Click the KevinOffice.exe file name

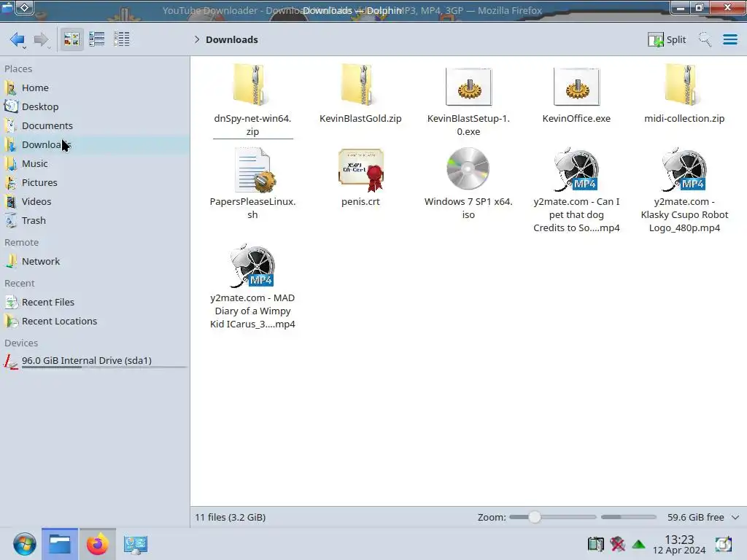[576, 119]
